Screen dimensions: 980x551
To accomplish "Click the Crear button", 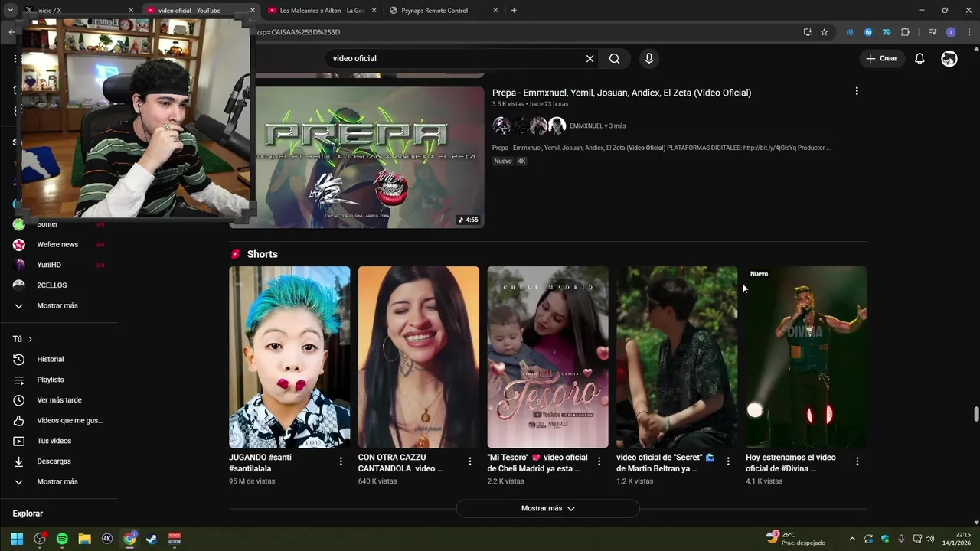I will 881,59.
